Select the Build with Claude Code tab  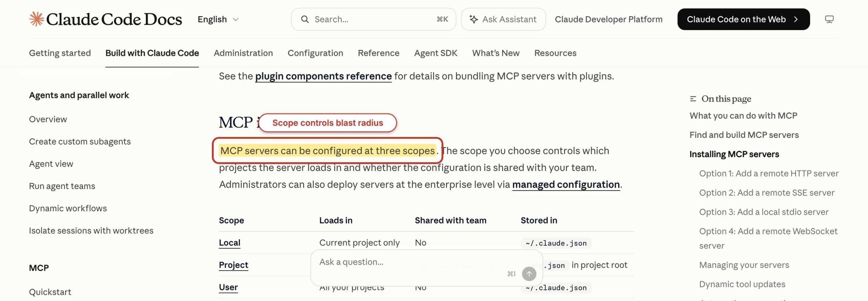pos(152,53)
